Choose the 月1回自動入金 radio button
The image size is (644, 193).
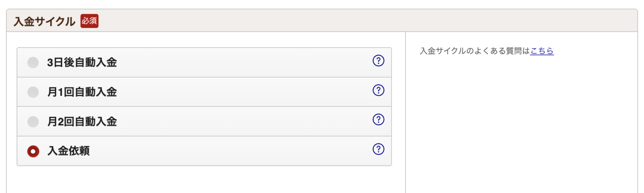coord(33,92)
